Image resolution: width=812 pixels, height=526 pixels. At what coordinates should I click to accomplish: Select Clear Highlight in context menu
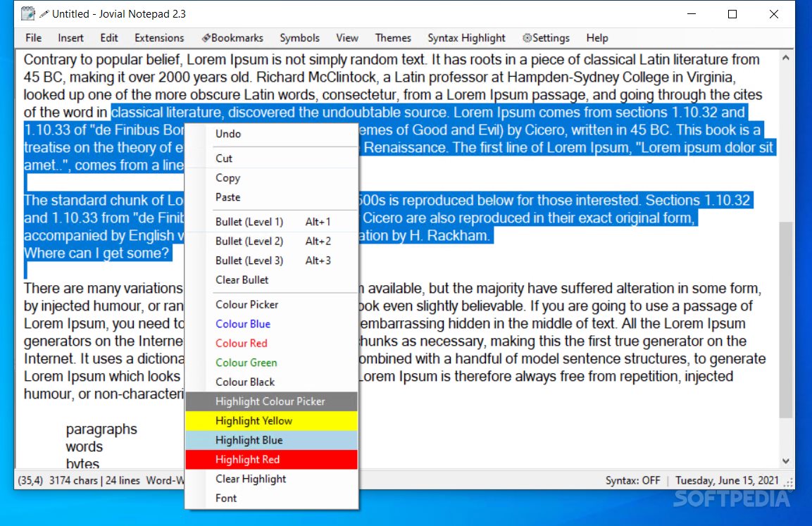[271, 479]
